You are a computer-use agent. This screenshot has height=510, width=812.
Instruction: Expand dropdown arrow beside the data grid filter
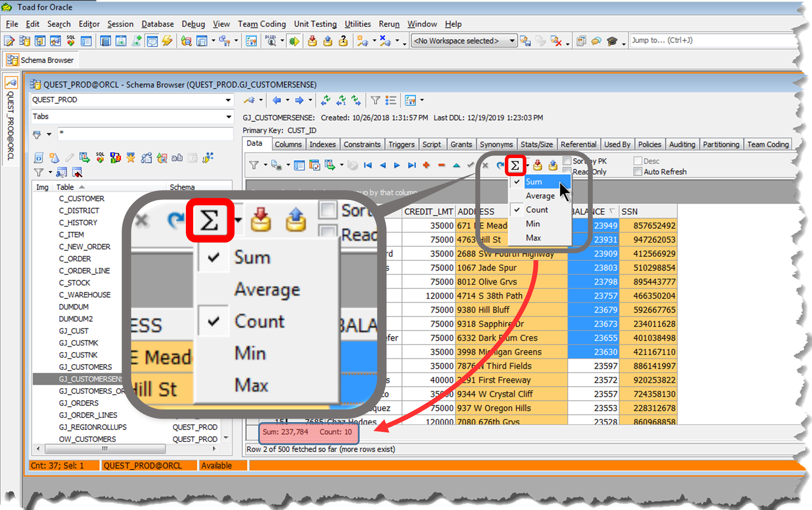pos(265,165)
